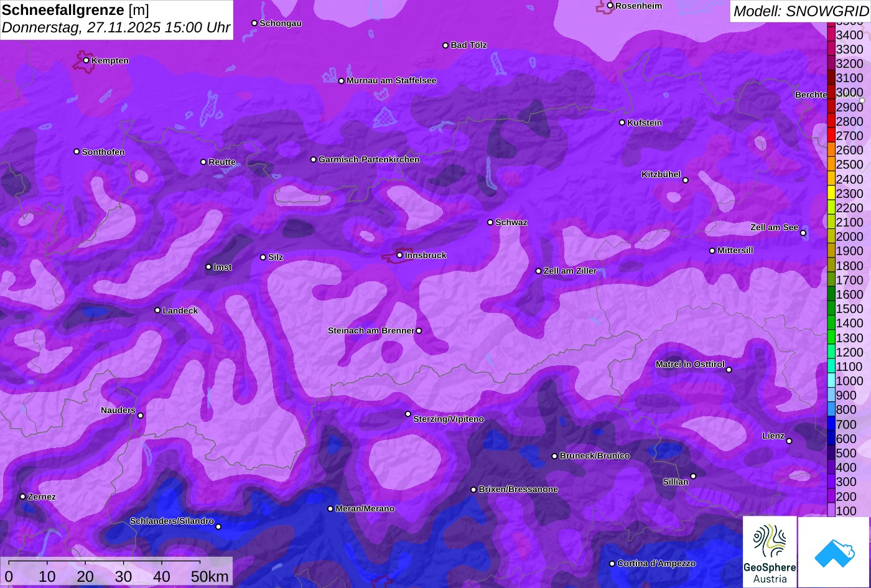Click the Reutte marker dot
Image resolution: width=871 pixels, height=588 pixels.
tap(203, 162)
